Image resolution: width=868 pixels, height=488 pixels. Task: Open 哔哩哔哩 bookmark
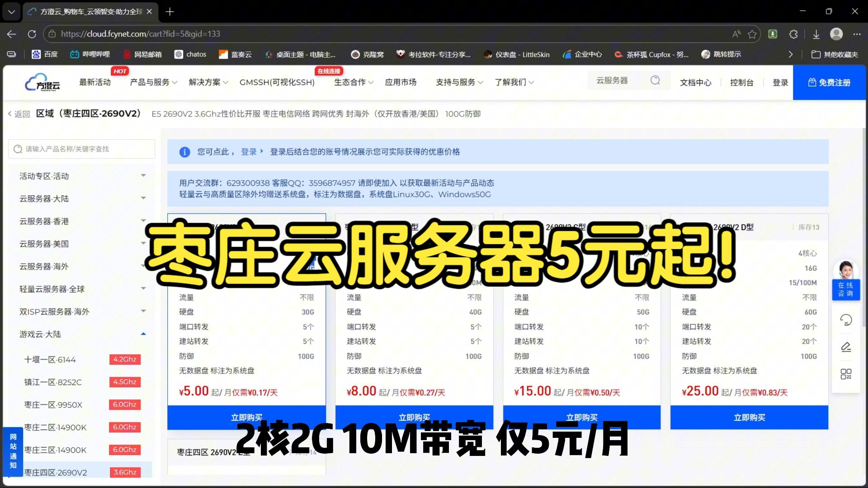tap(90, 54)
